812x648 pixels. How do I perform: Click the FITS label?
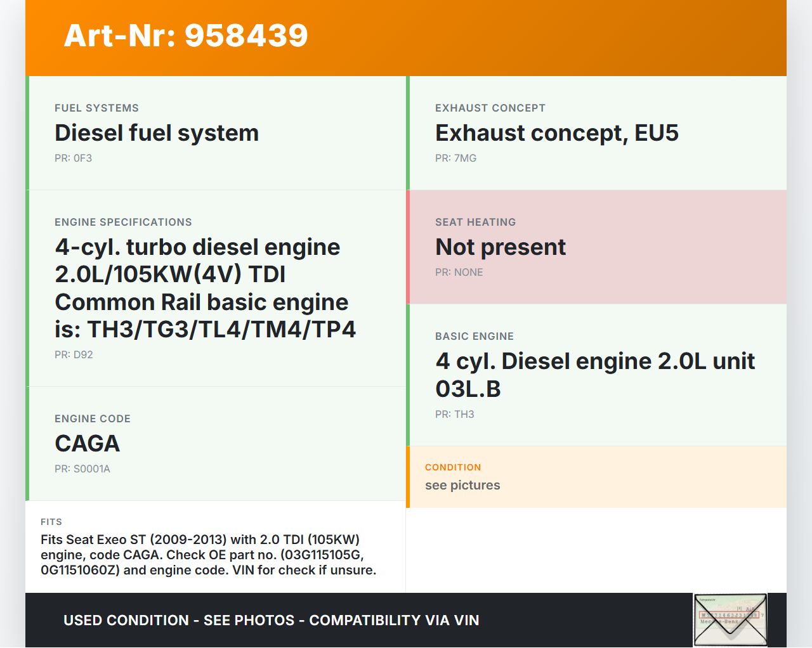pyautogui.click(x=51, y=522)
